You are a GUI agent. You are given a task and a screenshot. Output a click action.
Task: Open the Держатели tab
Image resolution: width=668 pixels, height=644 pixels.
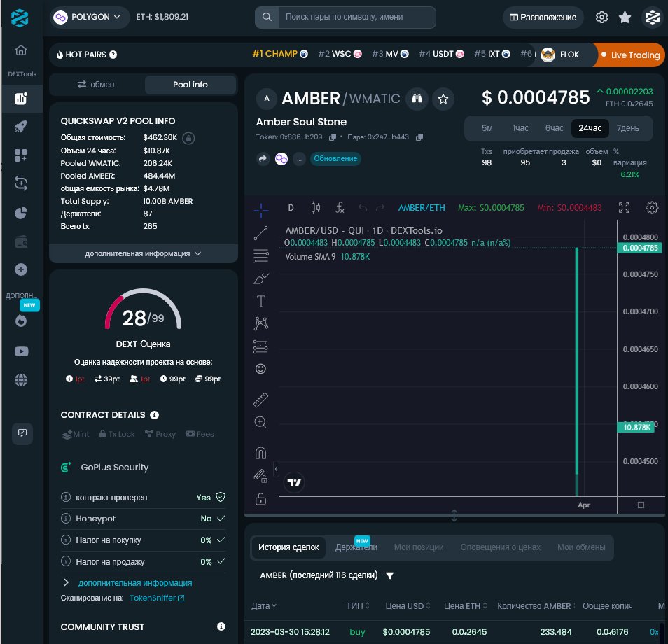tap(356, 547)
